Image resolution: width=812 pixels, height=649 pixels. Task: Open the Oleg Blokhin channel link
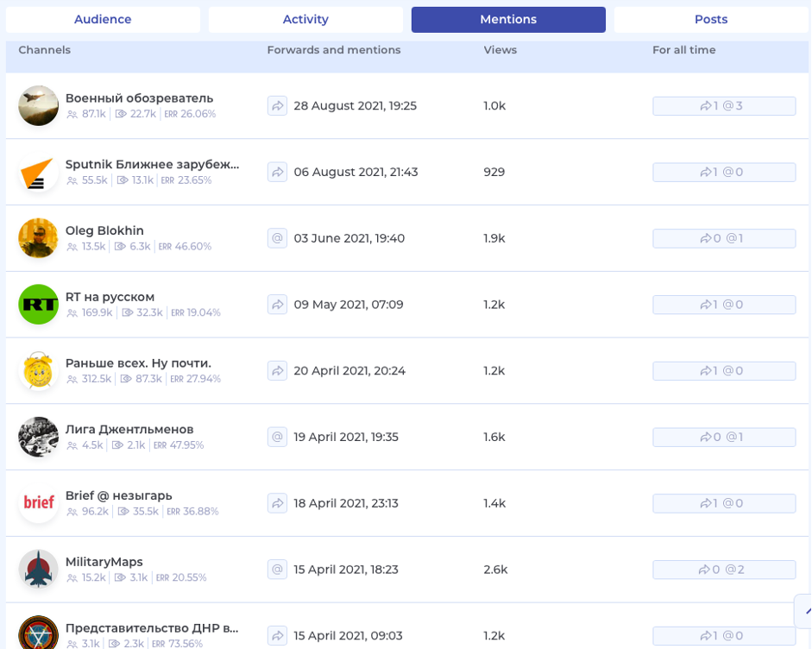pyautogui.click(x=104, y=230)
